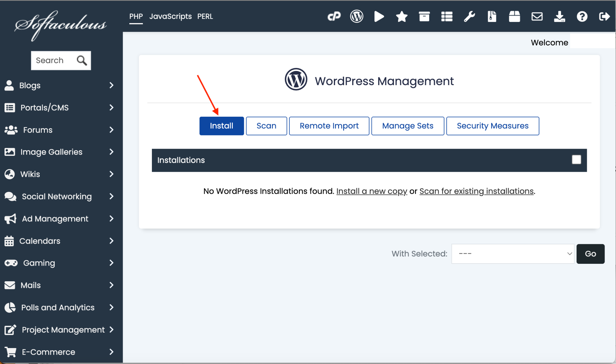Click the Social Networking chat icon
Screen dimensions: 616x364
[x=11, y=196]
